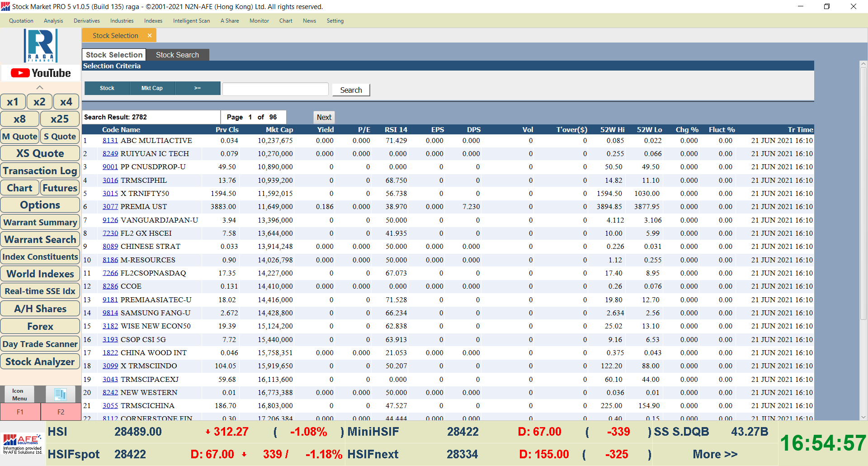This screenshot has height=466, width=868.
Task: Close the Stock Selection tab with its X
Action: pos(150,35)
